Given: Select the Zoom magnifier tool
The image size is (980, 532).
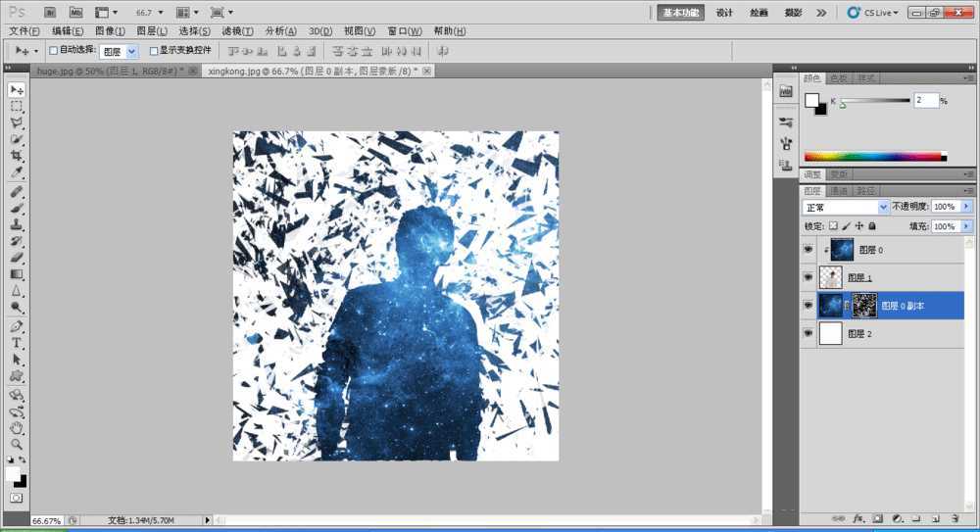Looking at the screenshot, I should click(x=17, y=444).
